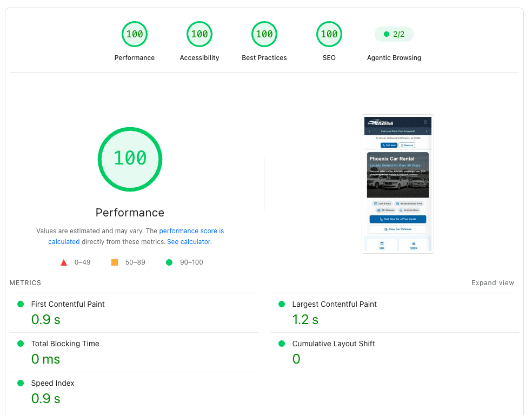Click the green dot beside Cumulative Layout Shift
Image resolution: width=532 pixels, height=415 pixels.
[282, 344]
